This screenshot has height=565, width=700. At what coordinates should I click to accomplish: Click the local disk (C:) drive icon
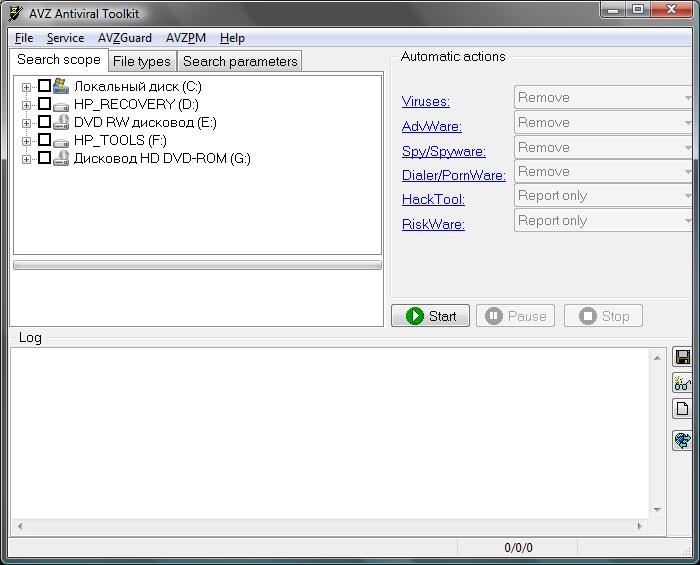(61, 87)
